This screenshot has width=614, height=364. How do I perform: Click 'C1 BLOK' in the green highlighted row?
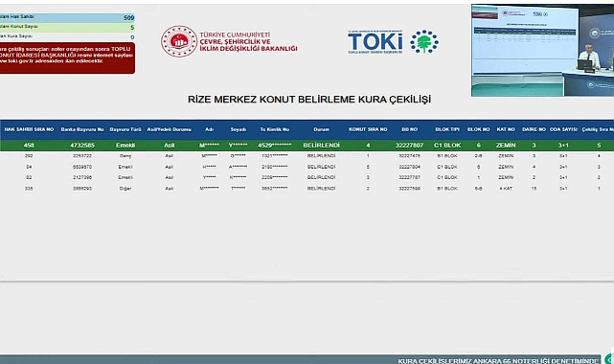(447, 146)
